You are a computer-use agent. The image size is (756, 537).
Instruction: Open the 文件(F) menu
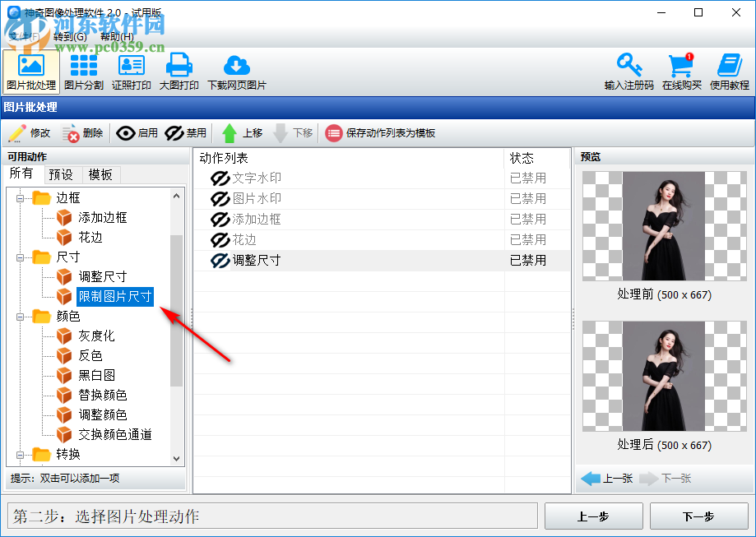(x=24, y=37)
